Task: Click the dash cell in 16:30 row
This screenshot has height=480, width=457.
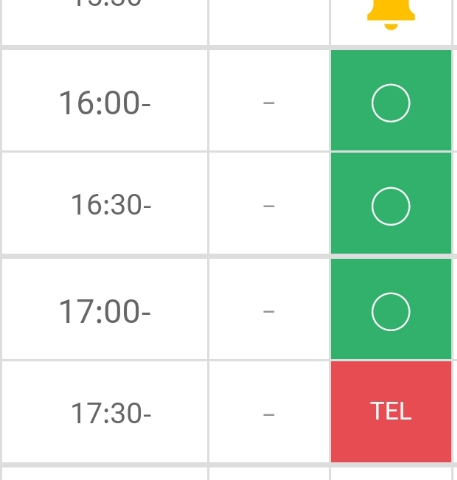Action: pyautogui.click(x=269, y=206)
